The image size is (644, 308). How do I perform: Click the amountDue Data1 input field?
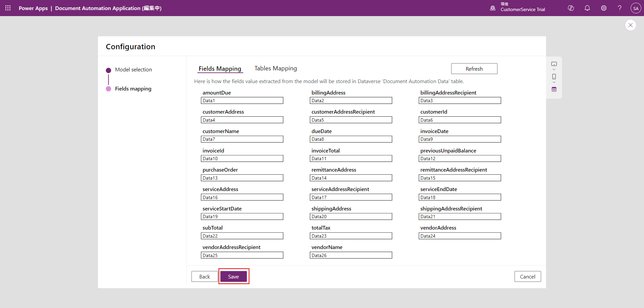242,101
